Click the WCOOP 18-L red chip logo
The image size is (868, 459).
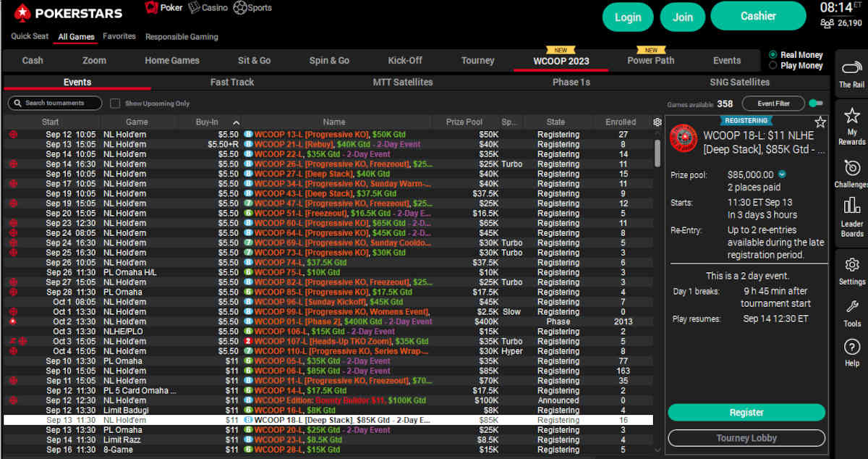[683, 138]
